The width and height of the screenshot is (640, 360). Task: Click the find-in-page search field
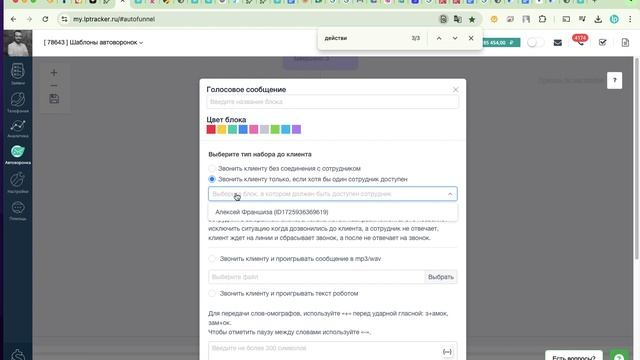(x=365, y=38)
